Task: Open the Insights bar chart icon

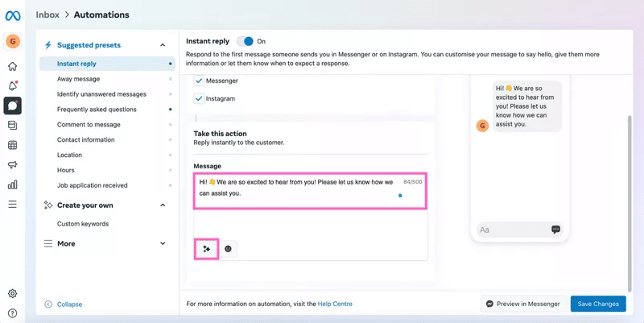Action: [13, 184]
